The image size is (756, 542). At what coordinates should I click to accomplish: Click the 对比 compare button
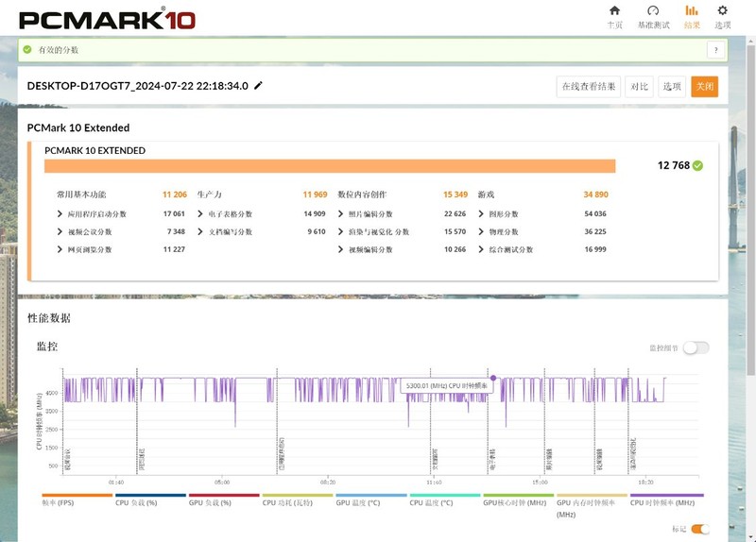pos(639,87)
